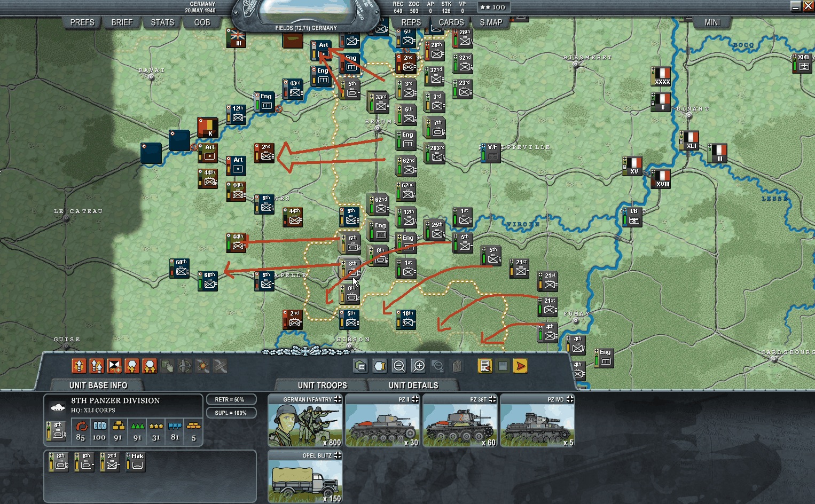Viewport: 815px width, 504px height.
Task: Select the V/F unit counter near Philippeville
Action: pos(491,153)
